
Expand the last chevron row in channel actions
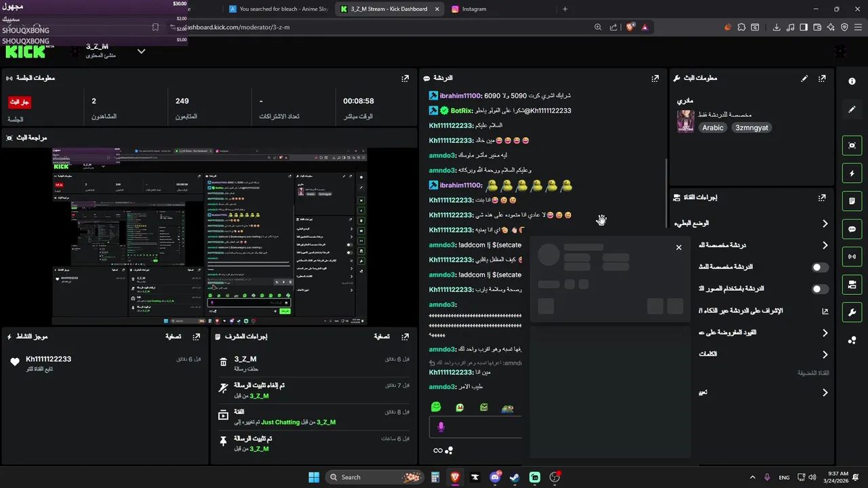click(x=825, y=392)
